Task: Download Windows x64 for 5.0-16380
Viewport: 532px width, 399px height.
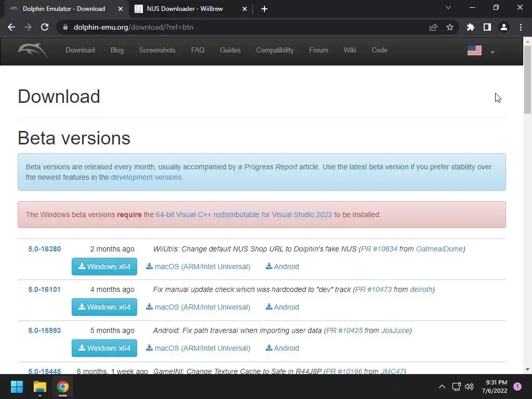Action: pyautogui.click(x=104, y=267)
